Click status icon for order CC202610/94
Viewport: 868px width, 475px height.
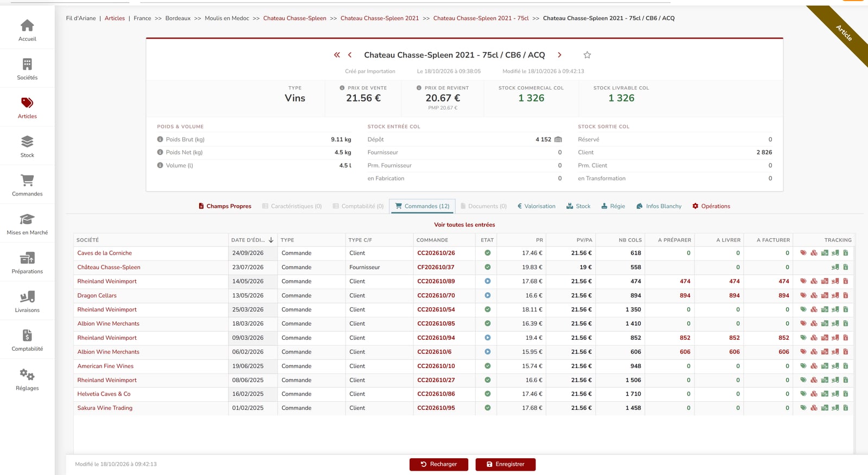(488, 338)
